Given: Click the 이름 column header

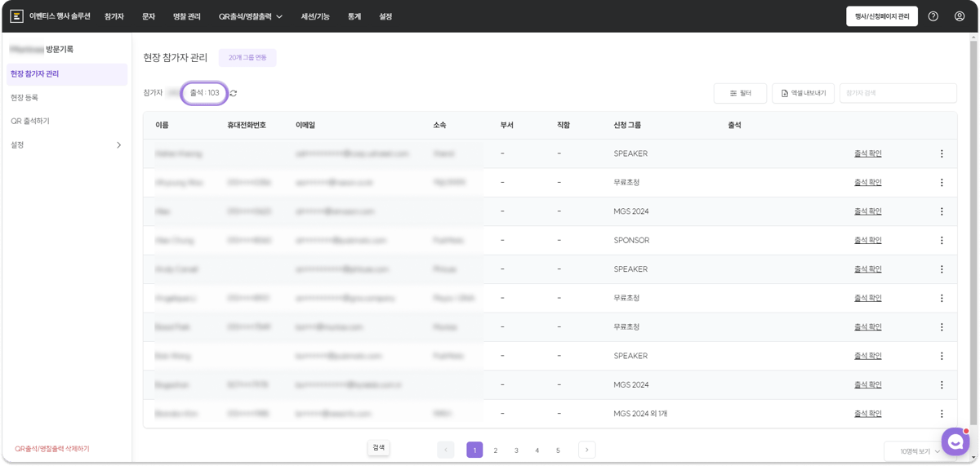Looking at the screenshot, I should coord(162,126).
